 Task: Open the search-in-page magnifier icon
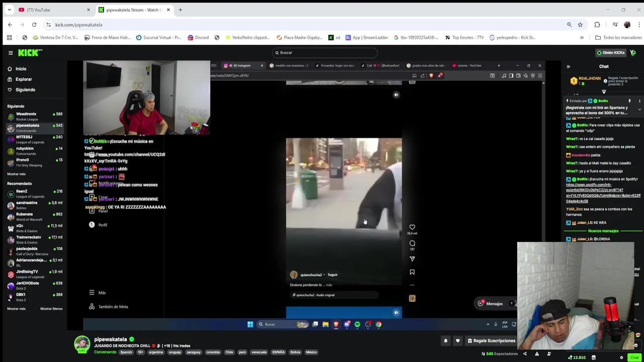(569, 25)
